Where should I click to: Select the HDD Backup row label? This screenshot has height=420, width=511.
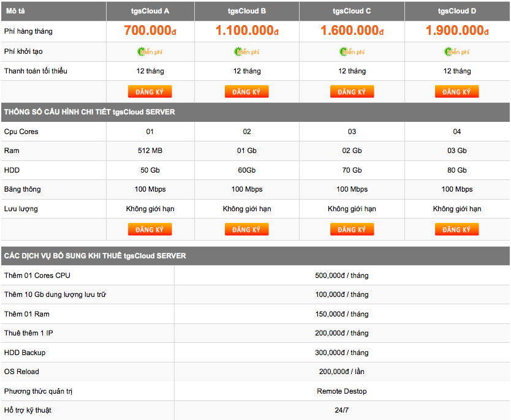pos(25,353)
